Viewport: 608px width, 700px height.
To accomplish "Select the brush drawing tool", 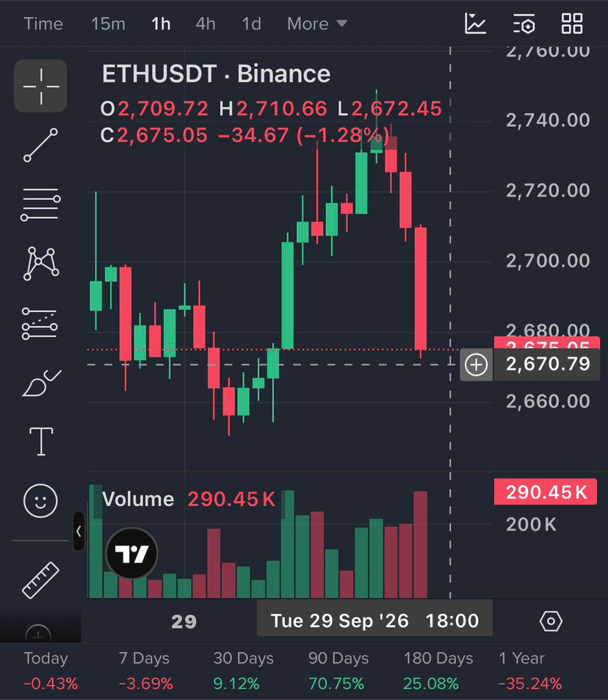I will click(41, 383).
